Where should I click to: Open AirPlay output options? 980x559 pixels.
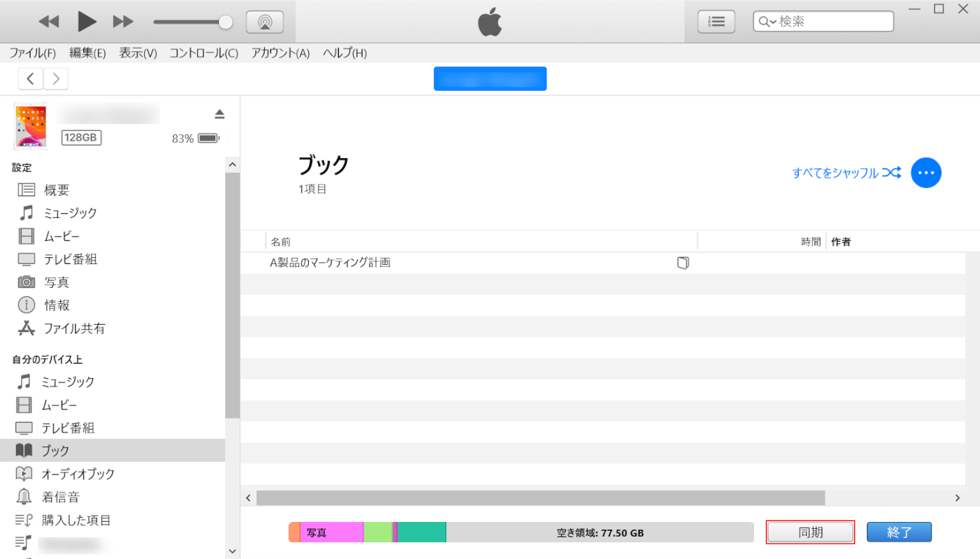(265, 22)
